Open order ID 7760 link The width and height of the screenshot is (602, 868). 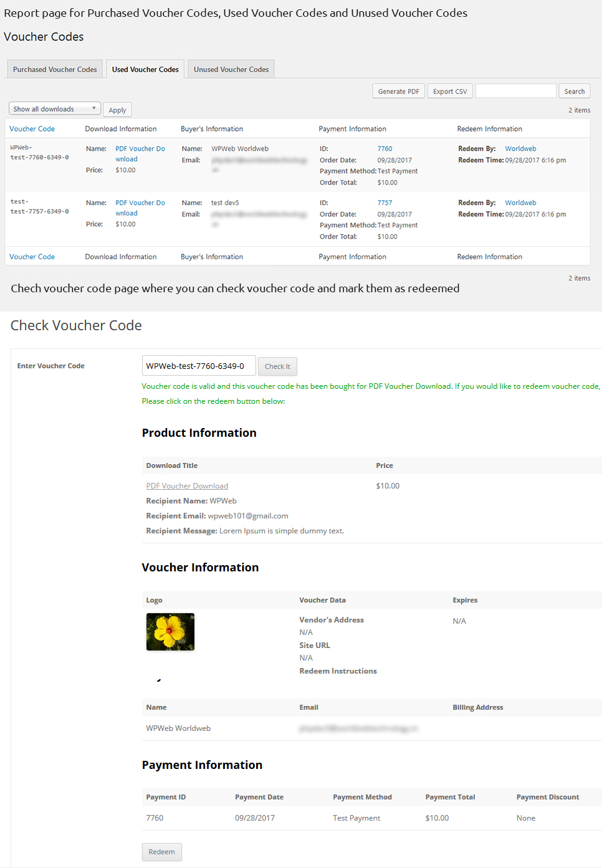click(385, 149)
